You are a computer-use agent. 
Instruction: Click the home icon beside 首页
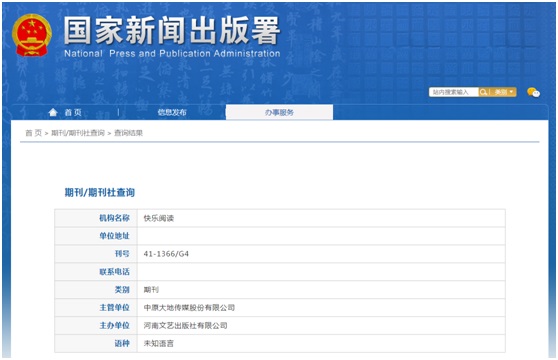(x=53, y=112)
